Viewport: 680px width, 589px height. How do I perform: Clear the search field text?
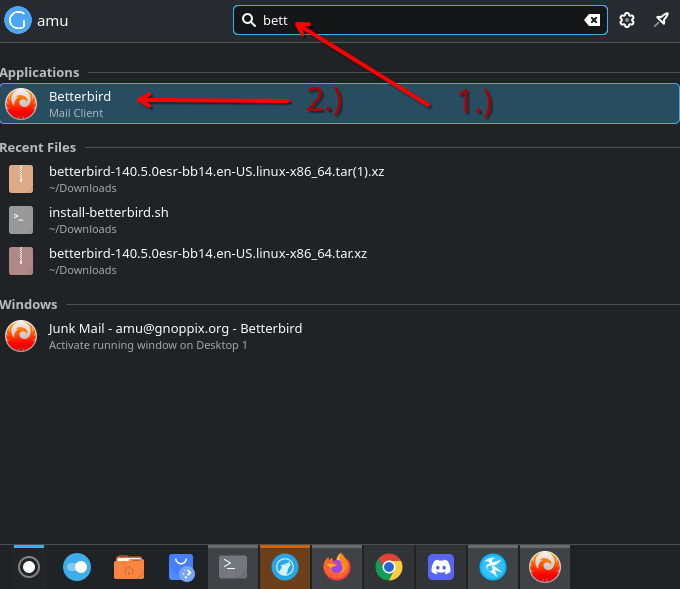tap(592, 21)
